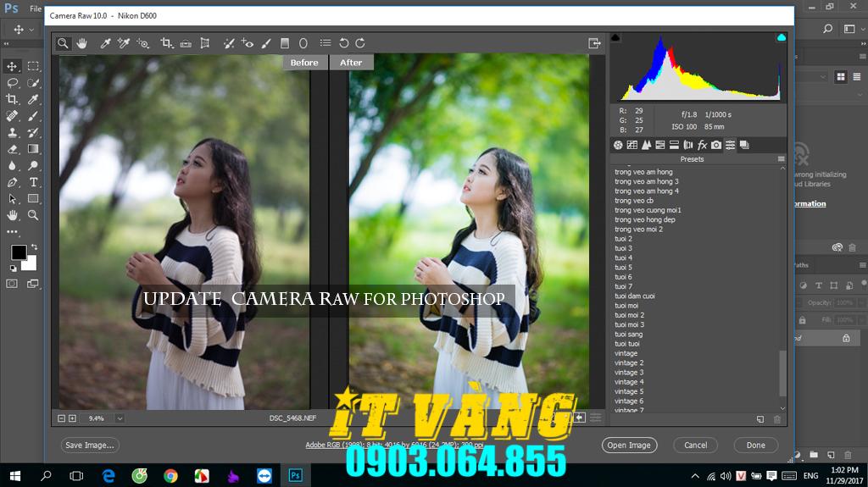Select Photoshop Type tool

click(33, 182)
